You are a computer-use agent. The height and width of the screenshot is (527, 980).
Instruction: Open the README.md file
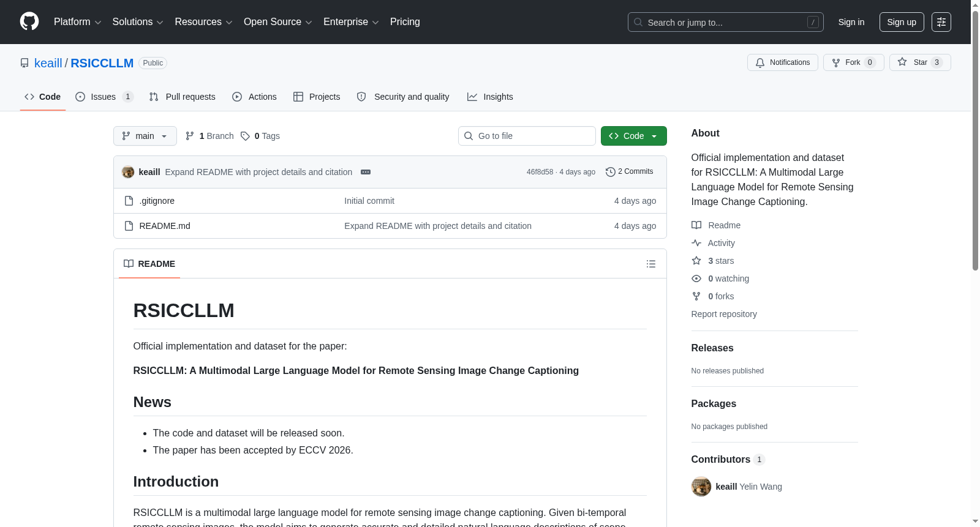pyautogui.click(x=165, y=226)
